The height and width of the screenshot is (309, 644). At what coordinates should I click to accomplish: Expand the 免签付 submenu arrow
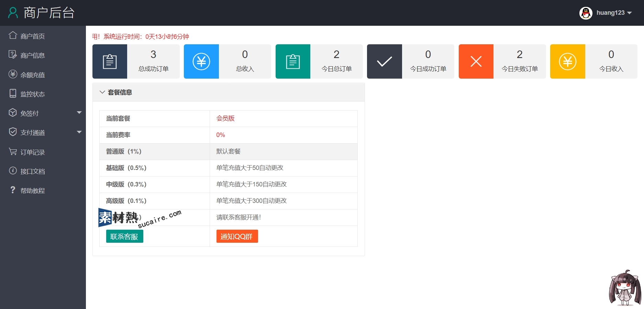click(x=79, y=113)
